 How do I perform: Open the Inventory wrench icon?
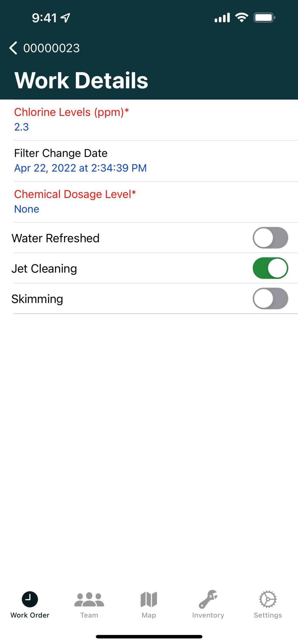tap(208, 599)
